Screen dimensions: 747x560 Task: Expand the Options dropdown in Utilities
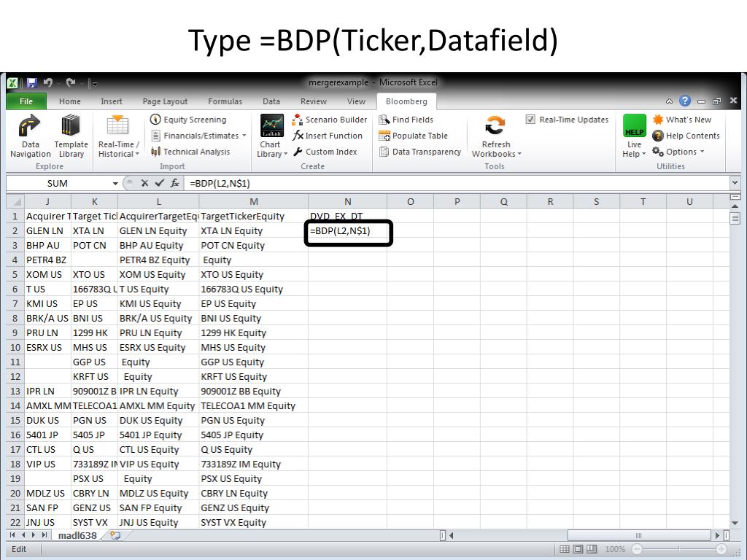tap(703, 152)
